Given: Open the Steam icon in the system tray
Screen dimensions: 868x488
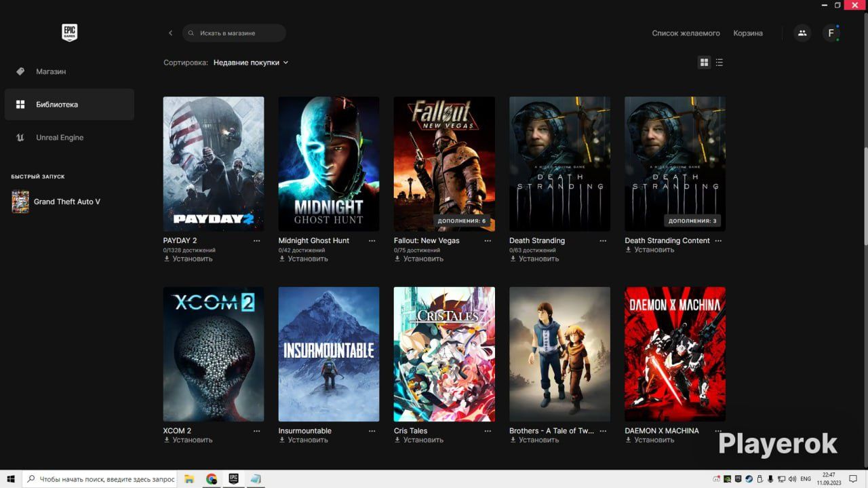Looking at the screenshot, I should (x=749, y=479).
